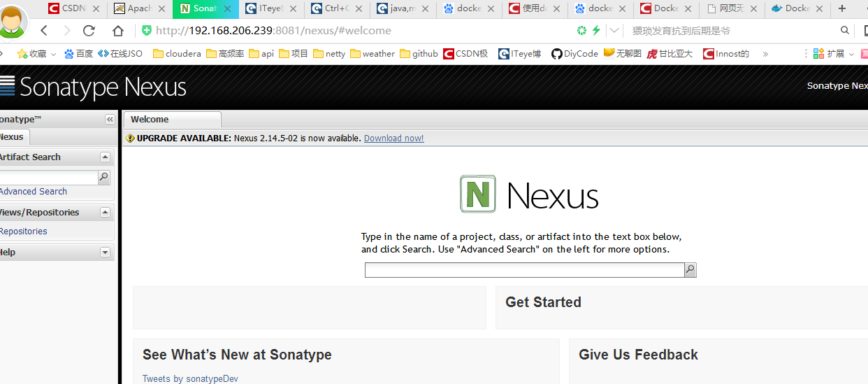This screenshot has width=868, height=384.
Task: Click the browser user avatar icon
Action: pyautogui.click(x=11, y=23)
